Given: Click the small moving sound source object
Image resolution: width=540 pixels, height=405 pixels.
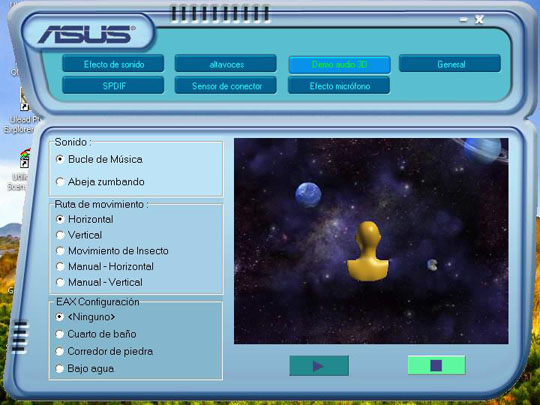Looking at the screenshot, I should coord(432,265).
